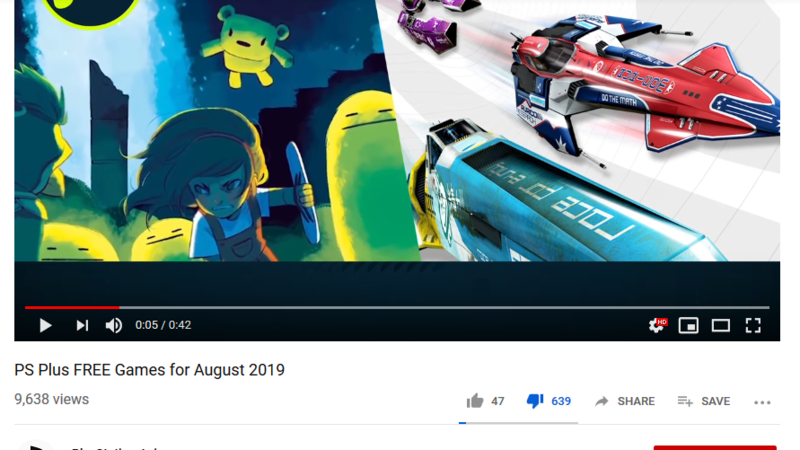Skip to the next video
Screen dimensions: 800x450
click(82, 326)
